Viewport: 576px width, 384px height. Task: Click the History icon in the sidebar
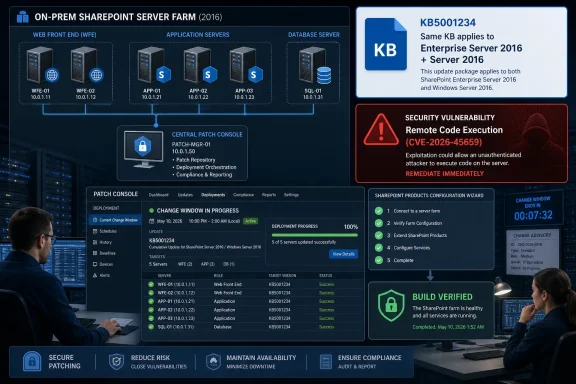coord(95,242)
